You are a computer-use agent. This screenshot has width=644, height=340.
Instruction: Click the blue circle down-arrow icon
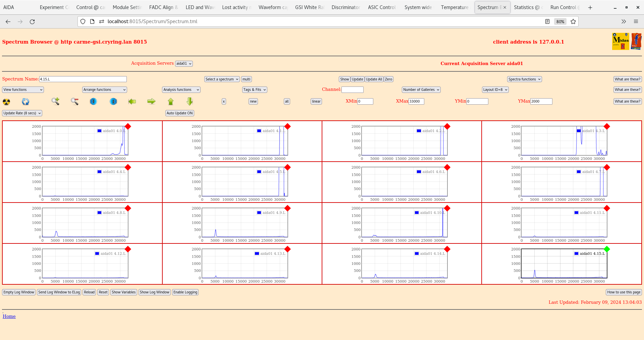[x=94, y=101]
